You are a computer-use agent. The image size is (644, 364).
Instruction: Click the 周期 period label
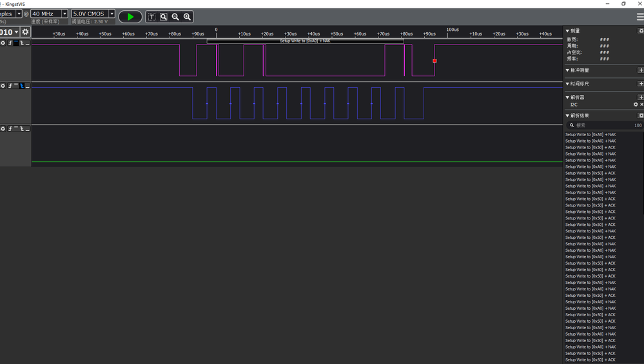[x=572, y=46]
